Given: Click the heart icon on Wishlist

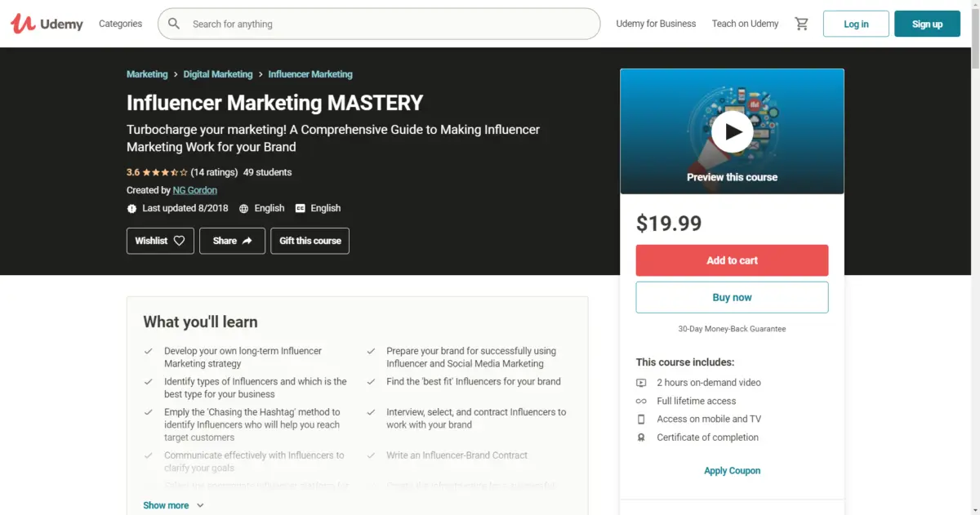Looking at the screenshot, I should tap(179, 241).
